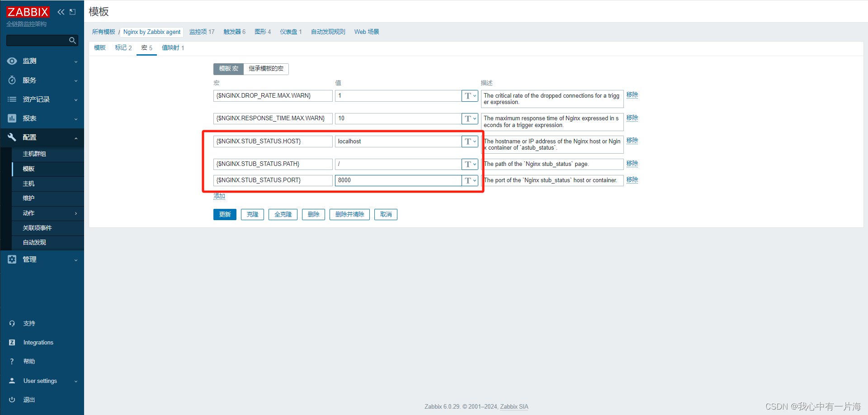Click the Zabbix logo
The height and width of the screenshot is (415, 868).
tap(28, 12)
